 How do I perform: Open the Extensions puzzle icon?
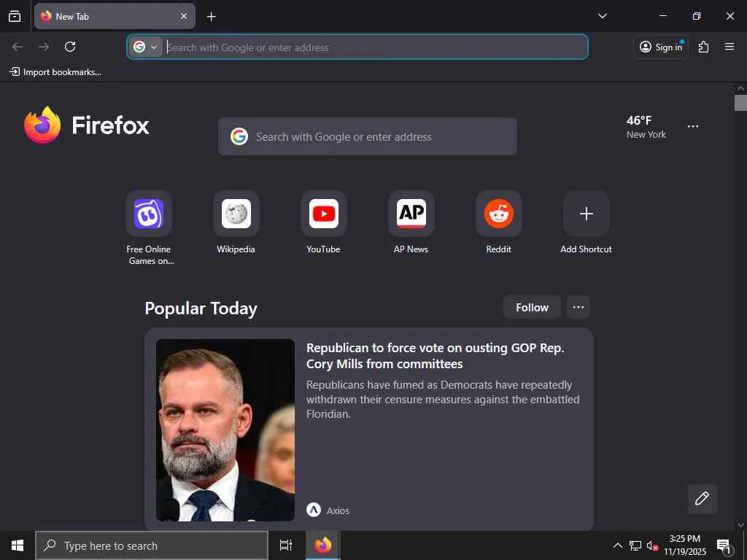pos(704,47)
